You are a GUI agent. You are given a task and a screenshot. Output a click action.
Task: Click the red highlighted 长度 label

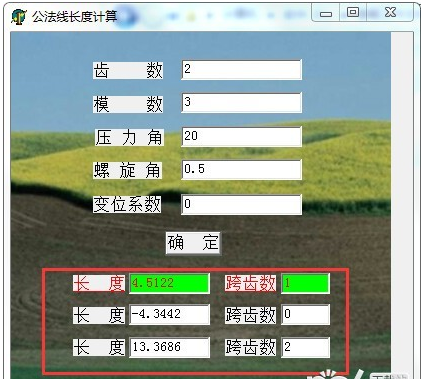point(99,283)
